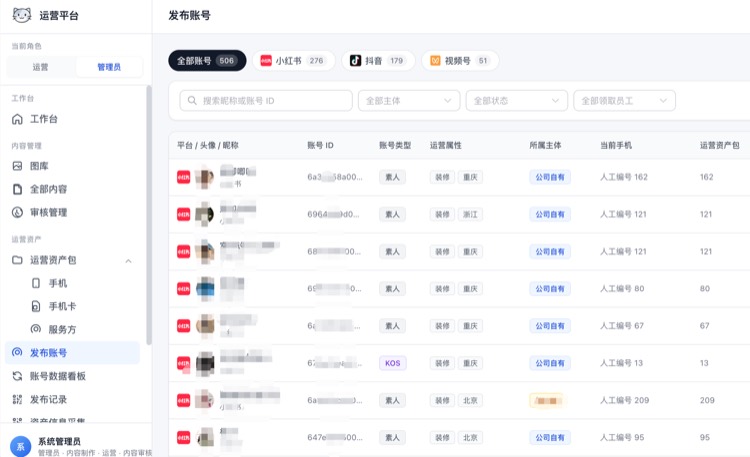Click 小红书 platform icon in 人工编号 209 row
This screenshot has height=457, width=750.
click(x=184, y=400)
